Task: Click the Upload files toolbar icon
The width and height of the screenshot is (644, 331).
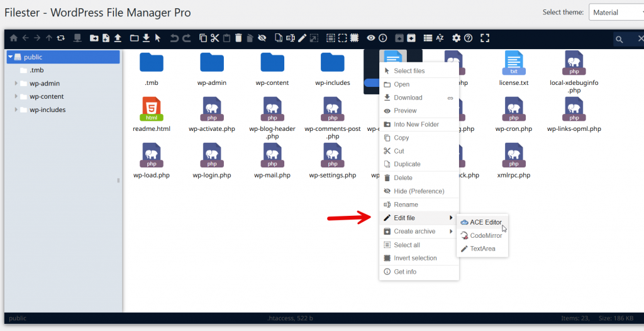Action: tap(118, 38)
